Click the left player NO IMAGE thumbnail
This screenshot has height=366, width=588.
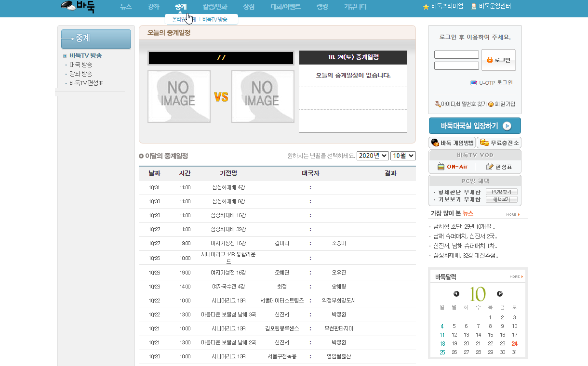click(179, 96)
